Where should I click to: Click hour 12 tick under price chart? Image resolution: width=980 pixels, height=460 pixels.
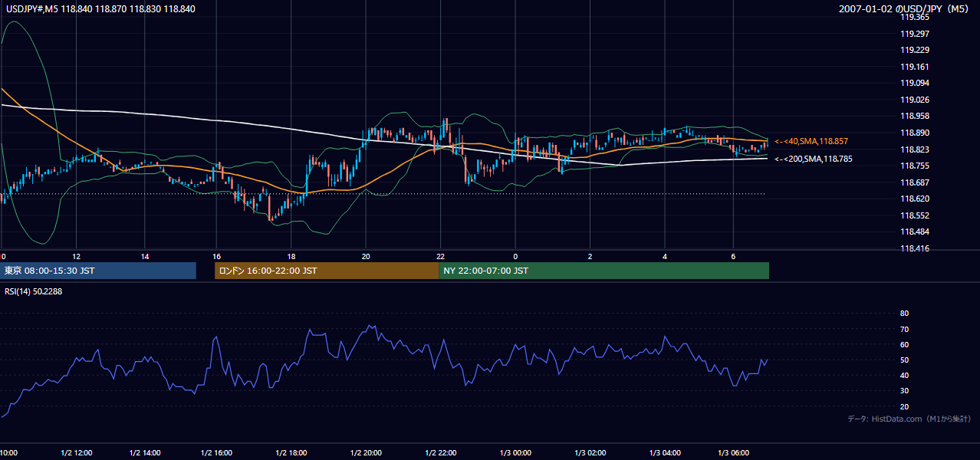(x=76, y=256)
